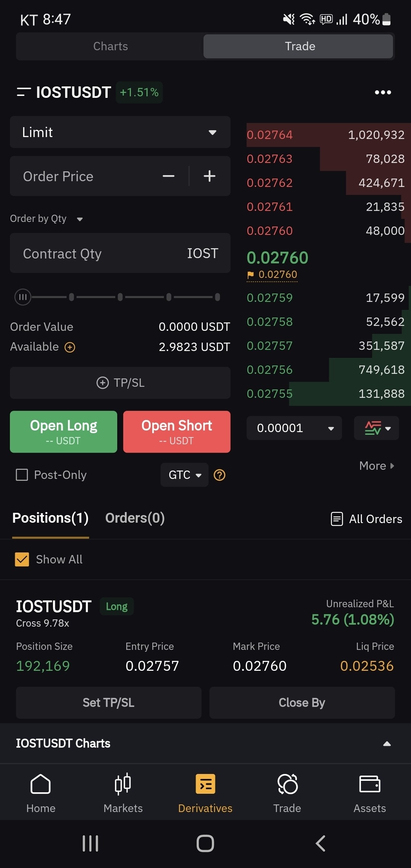Image resolution: width=411 pixels, height=868 pixels.
Task: Tap the pair list icon beside IOSTUSDT
Action: pos(24,92)
